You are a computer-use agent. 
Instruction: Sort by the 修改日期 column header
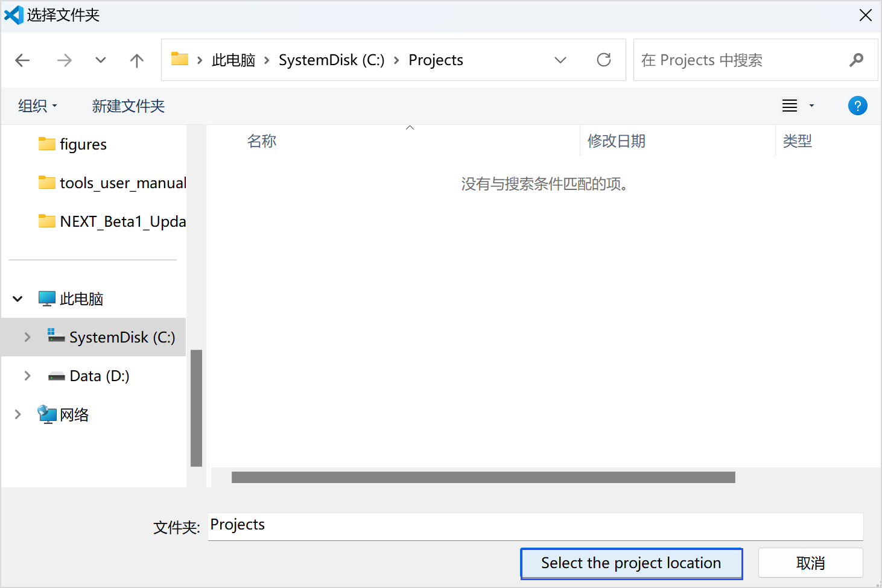point(617,141)
